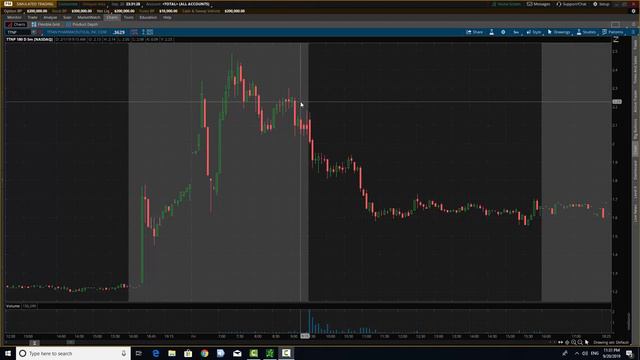Screen dimensions: 640x360
Task: Click the Windows search box
Action: (x=73, y=353)
